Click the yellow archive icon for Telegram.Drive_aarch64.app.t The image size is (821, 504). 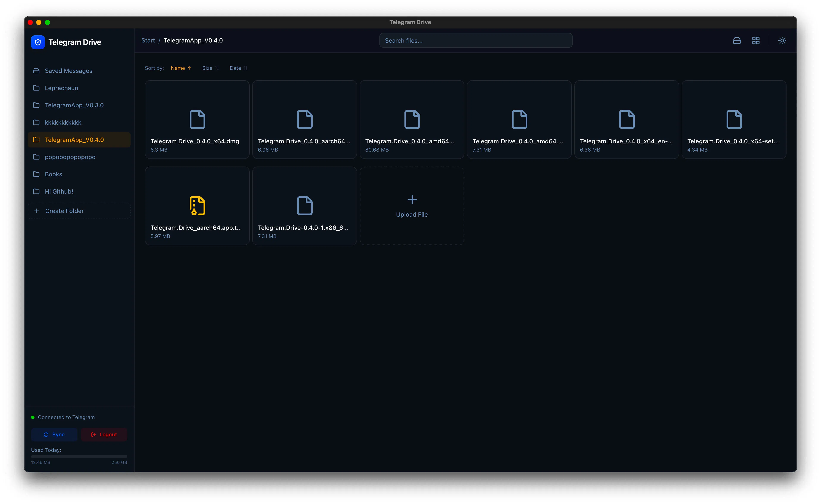tap(197, 206)
